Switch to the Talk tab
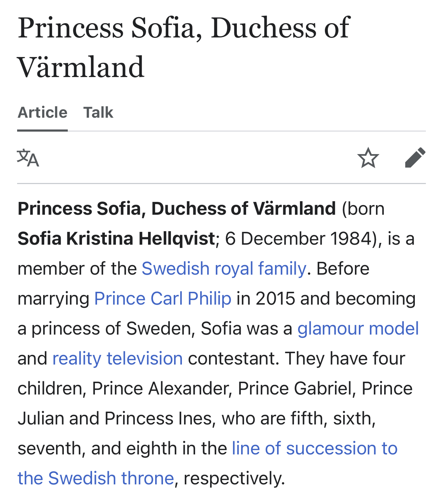The height and width of the screenshot is (504, 443). [98, 113]
